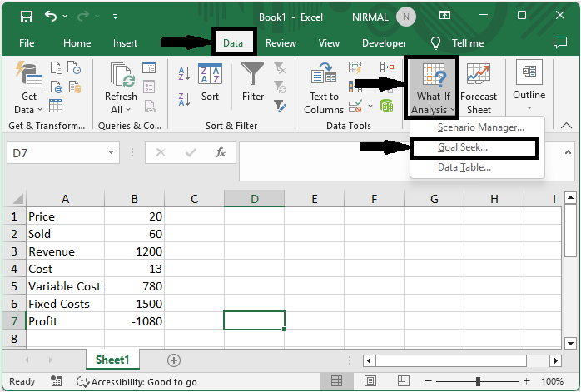581x392 pixels.
Task: Open the Name Box dropdown arrow
Action: coord(111,152)
